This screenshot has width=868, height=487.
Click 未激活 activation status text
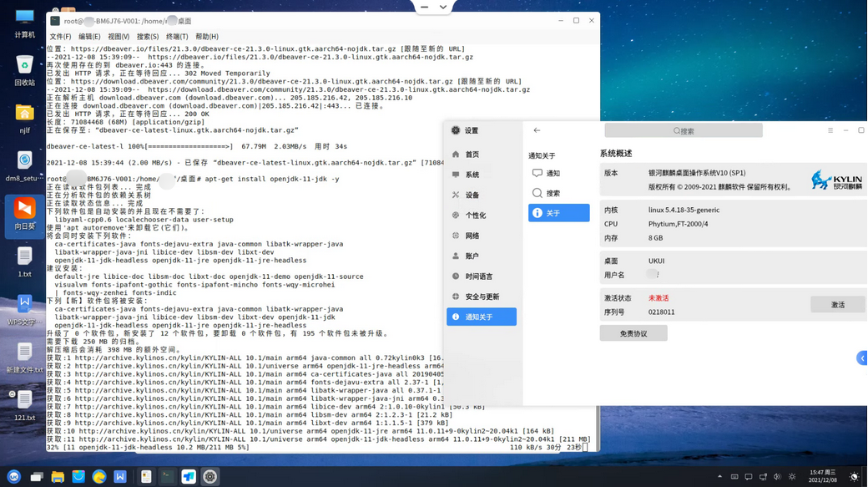click(659, 298)
